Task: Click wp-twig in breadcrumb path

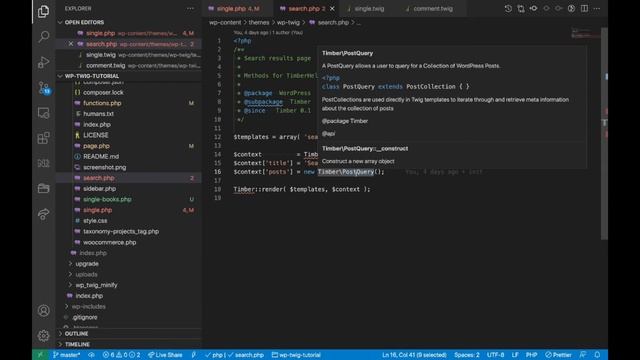Action: tap(288, 22)
